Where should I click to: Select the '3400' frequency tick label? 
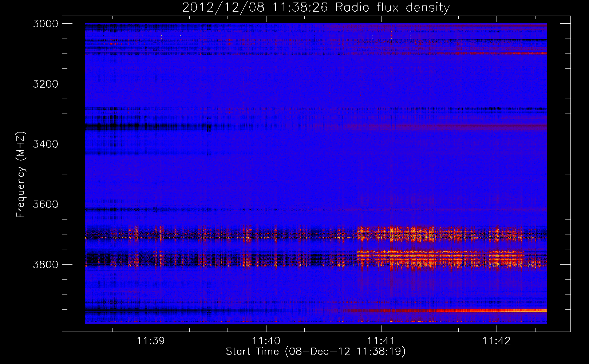pos(46,144)
